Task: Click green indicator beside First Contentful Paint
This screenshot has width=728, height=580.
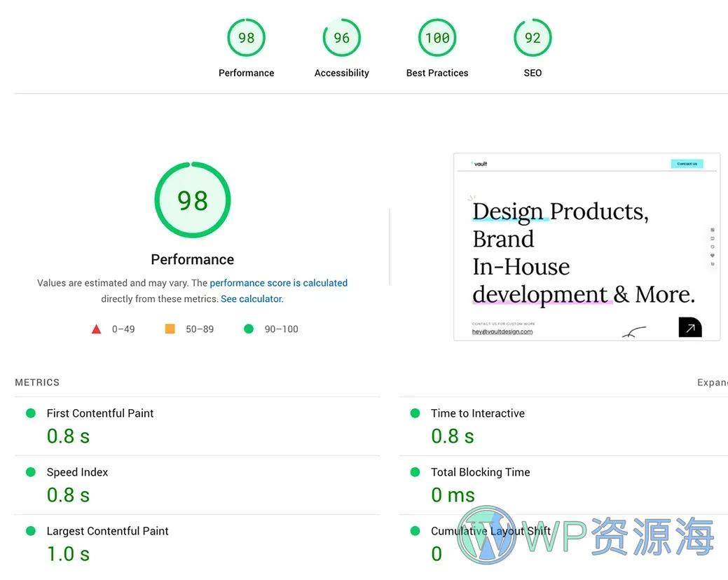Action: click(x=31, y=413)
